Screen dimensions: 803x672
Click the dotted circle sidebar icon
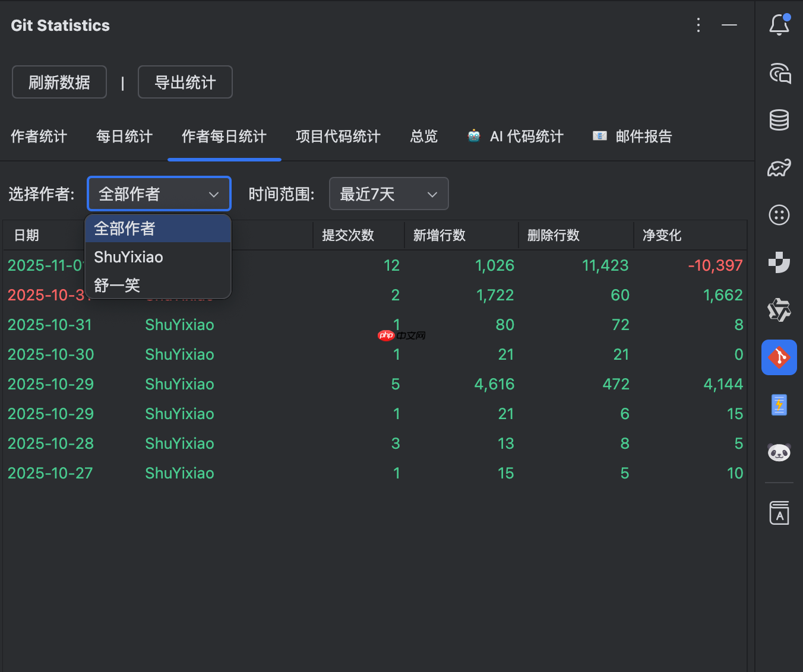click(779, 215)
